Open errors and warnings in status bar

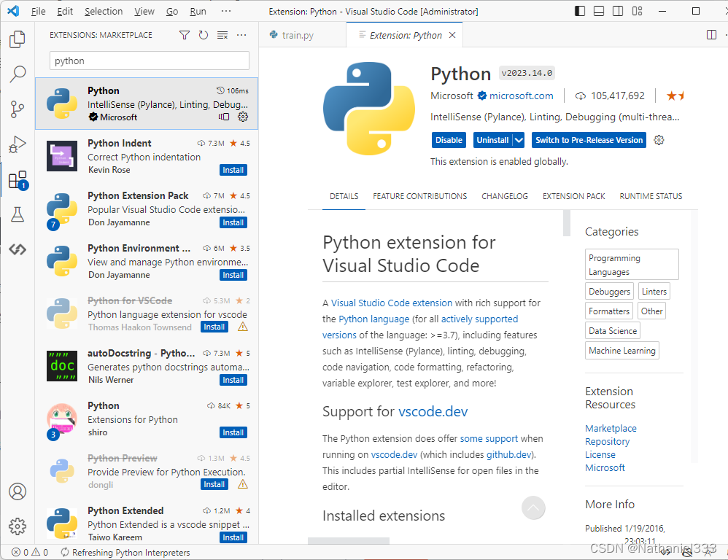pos(30,552)
